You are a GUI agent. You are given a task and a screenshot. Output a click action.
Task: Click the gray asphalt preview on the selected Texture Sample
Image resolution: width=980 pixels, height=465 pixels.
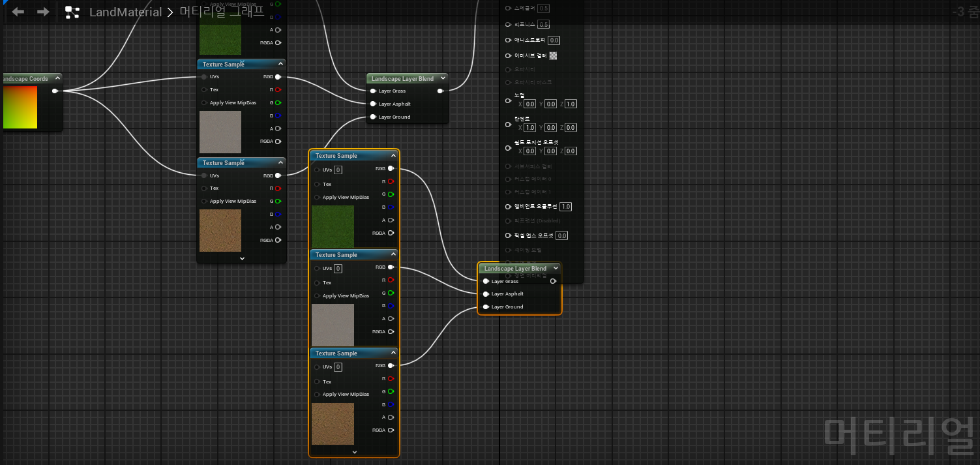pos(333,325)
